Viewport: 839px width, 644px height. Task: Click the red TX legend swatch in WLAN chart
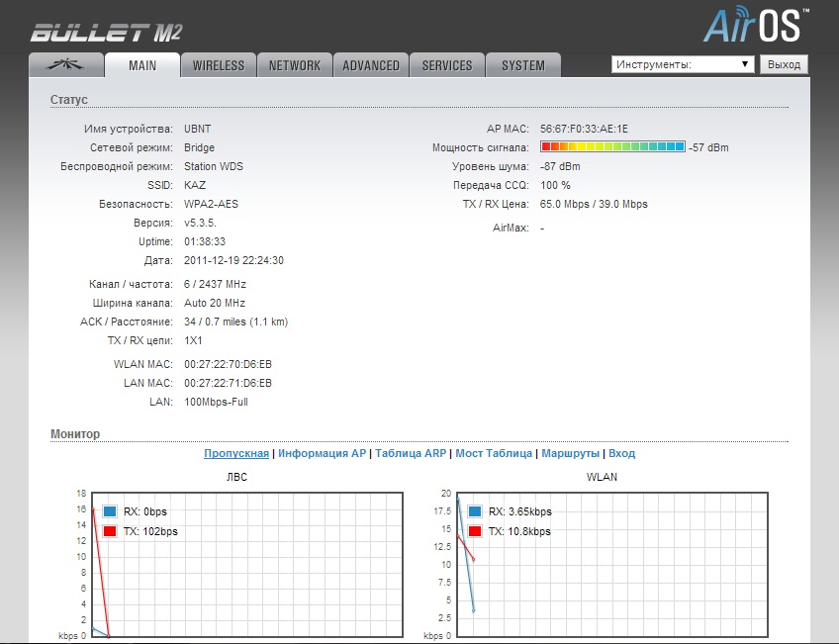coord(475,531)
